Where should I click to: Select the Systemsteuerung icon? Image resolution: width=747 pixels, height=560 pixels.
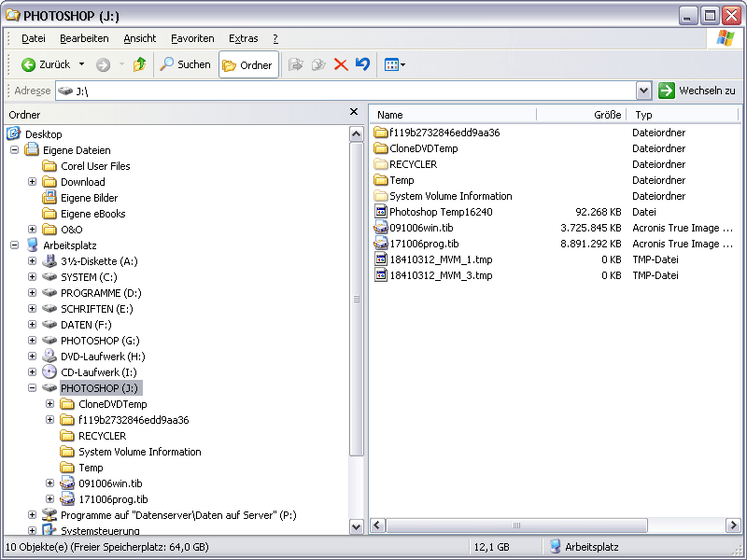click(x=49, y=529)
